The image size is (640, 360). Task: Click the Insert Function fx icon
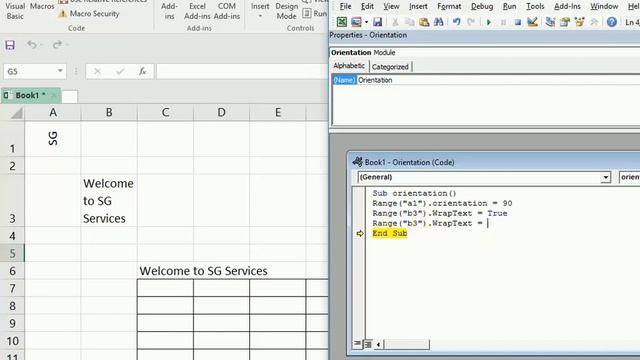click(142, 71)
